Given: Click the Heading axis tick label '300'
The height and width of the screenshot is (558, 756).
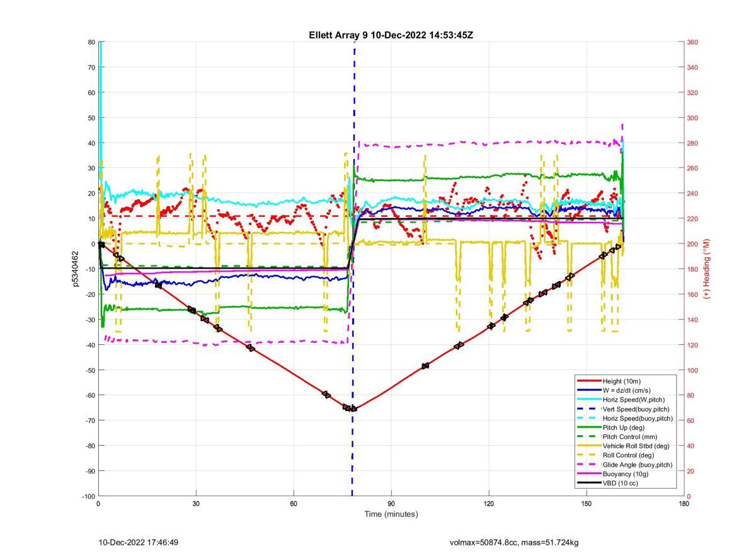Looking at the screenshot, I should (692, 118).
